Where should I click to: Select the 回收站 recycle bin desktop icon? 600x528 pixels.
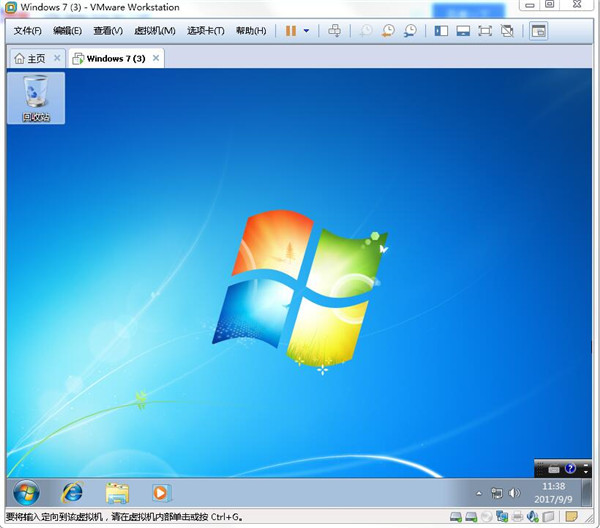coord(36,98)
